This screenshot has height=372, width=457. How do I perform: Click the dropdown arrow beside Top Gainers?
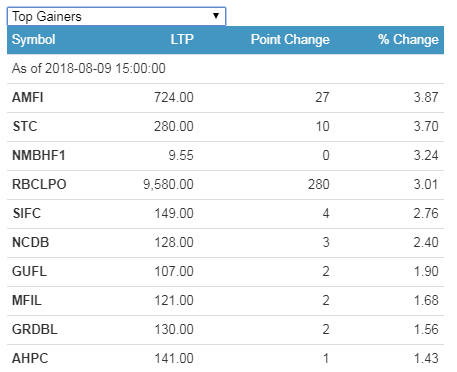tap(216, 16)
